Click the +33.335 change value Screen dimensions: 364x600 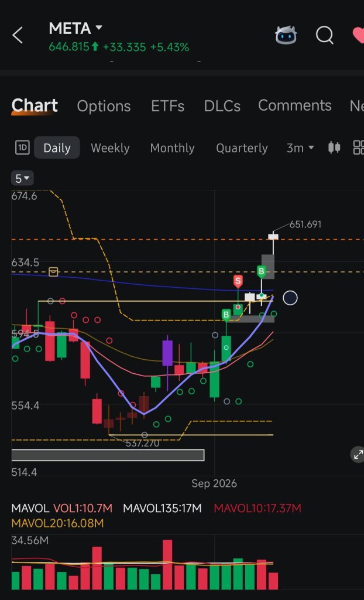click(x=124, y=47)
